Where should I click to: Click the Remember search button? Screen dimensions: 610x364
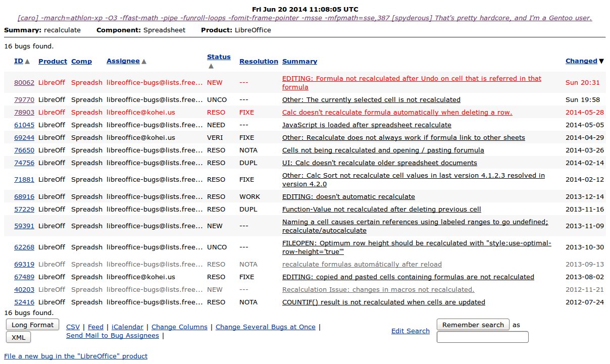473,325
